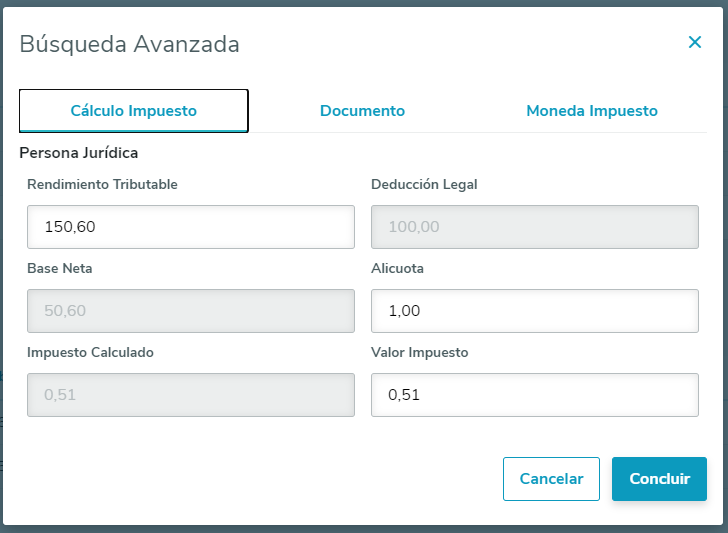
Task: Click the Persona Jurídica section heading
Action: (79, 153)
